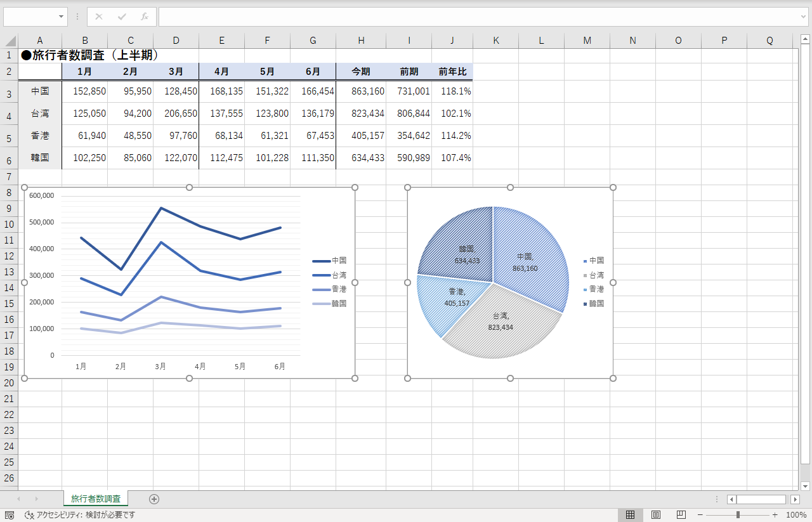Click cell value 152,850
The image size is (812, 522).
pos(84,91)
